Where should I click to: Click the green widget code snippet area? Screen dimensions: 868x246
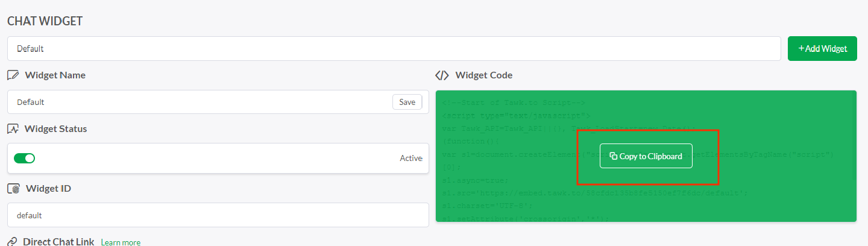pyautogui.click(x=646, y=156)
